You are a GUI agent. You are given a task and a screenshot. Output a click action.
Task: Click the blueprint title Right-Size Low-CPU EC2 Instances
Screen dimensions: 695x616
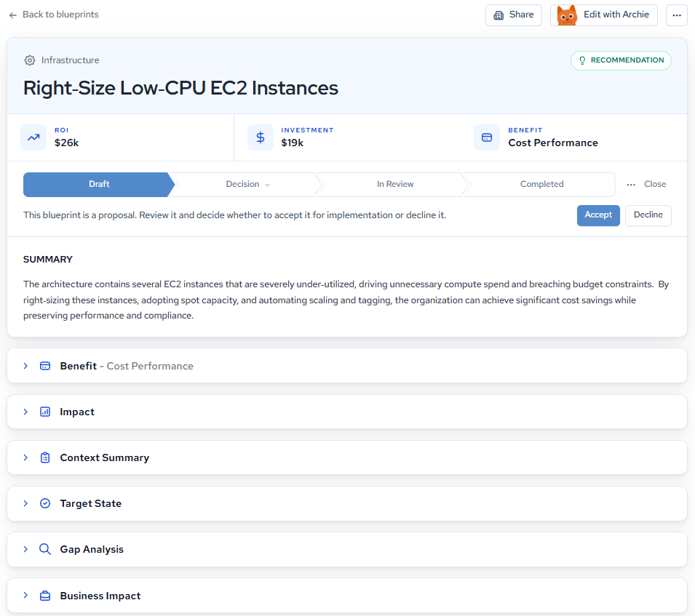click(x=180, y=88)
